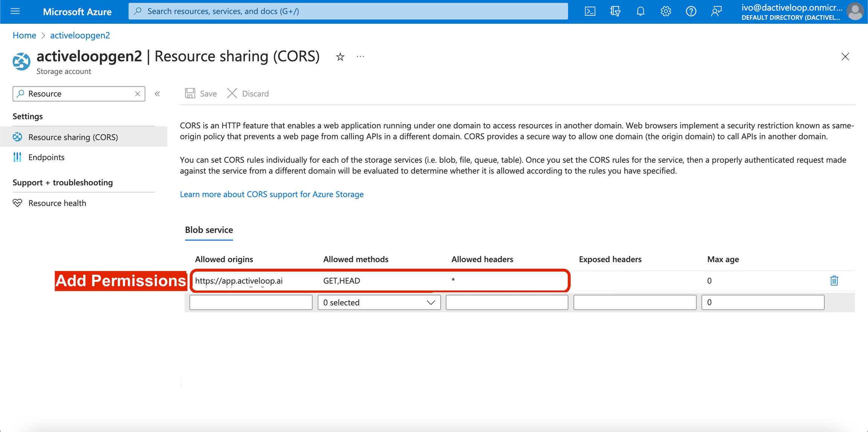Collapse the left sidebar menu
Screen dimensions: 868x432
tap(157, 94)
